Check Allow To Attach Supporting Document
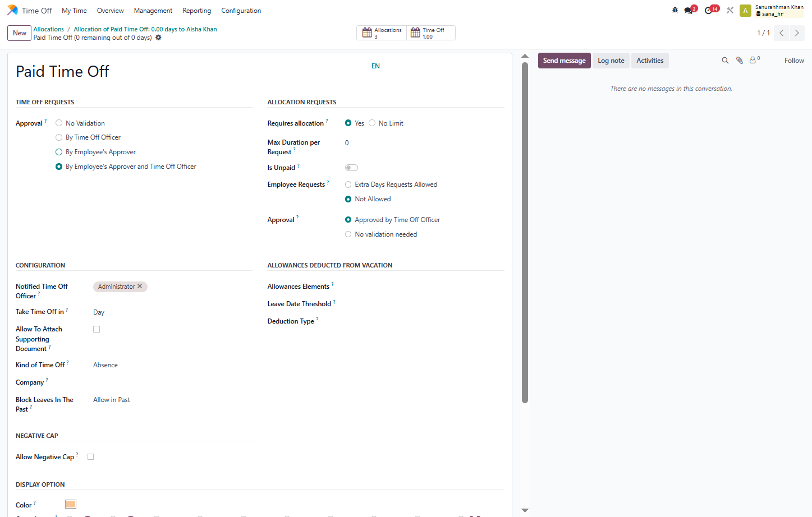812x517 pixels. [97, 329]
